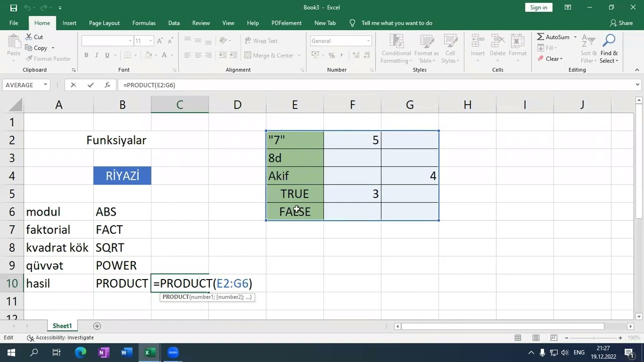Image resolution: width=644 pixels, height=362 pixels.
Task: Select the Sheet1 tab
Action: tap(62, 326)
